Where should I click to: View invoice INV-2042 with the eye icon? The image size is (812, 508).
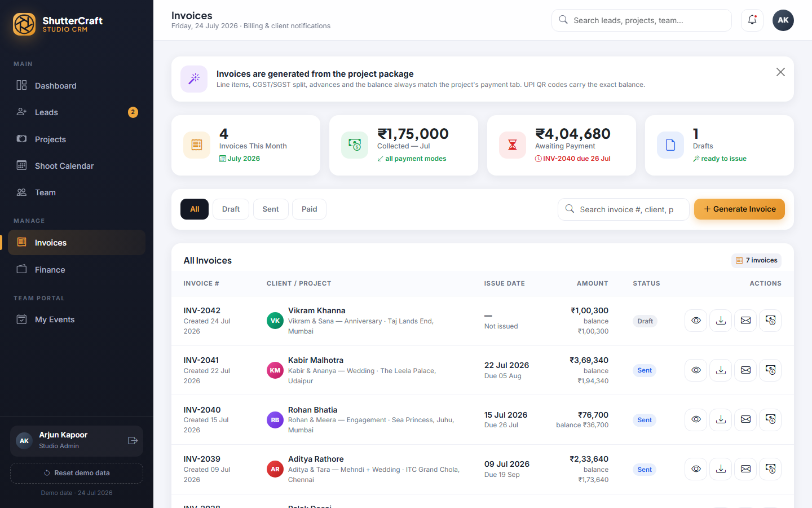[x=696, y=321]
